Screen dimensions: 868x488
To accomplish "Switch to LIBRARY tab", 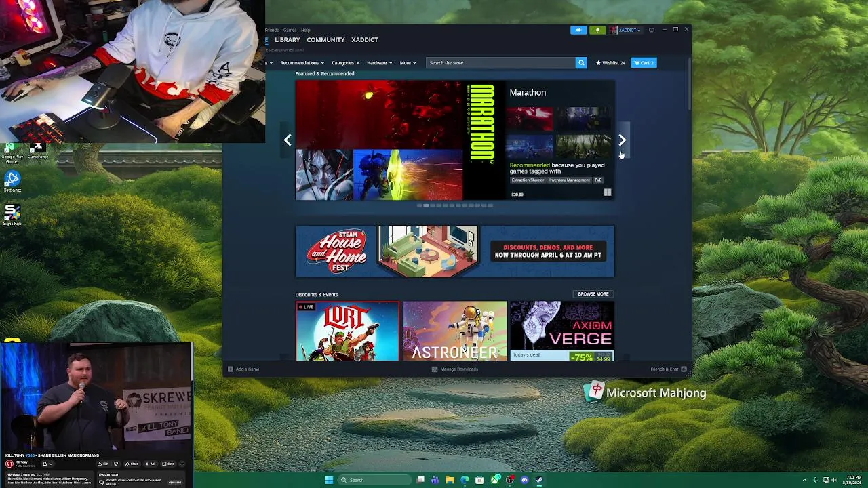I will pos(288,40).
